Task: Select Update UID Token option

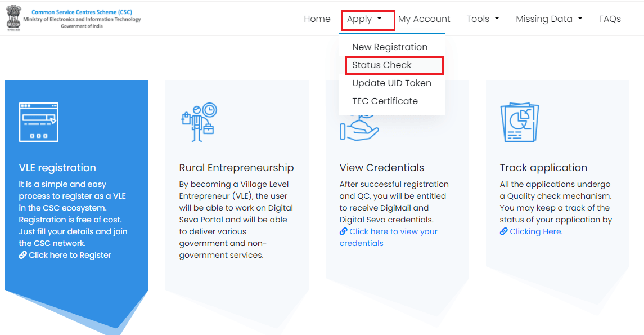Action: (392, 83)
